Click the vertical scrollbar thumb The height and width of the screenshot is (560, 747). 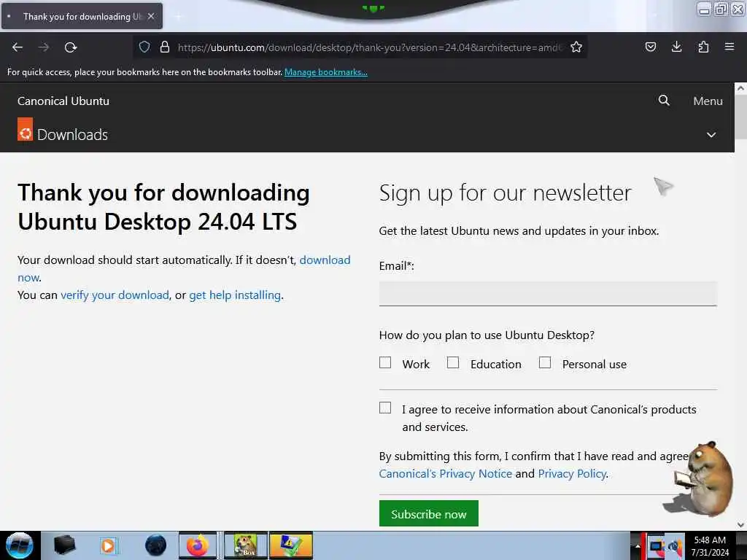740,117
